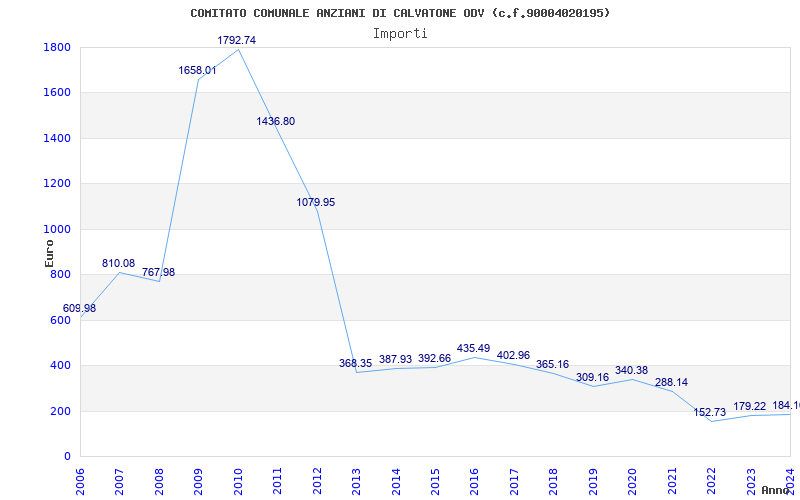The height and width of the screenshot is (500, 800).
Task: Click the 1000 y-axis tick label
Action: click(57, 230)
